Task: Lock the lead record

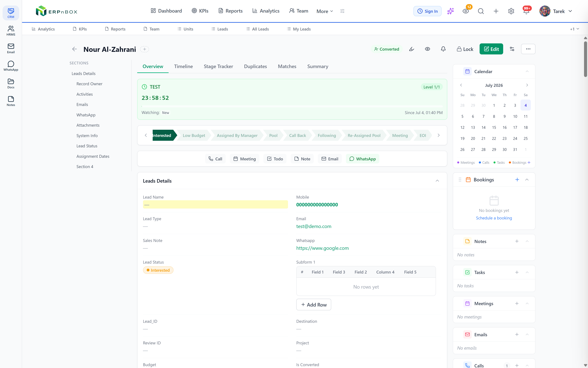Action: click(x=465, y=49)
